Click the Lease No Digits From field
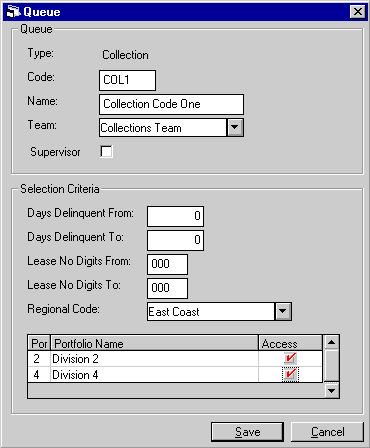Viewport: 370px width, 448px height. tap(167, 264)
